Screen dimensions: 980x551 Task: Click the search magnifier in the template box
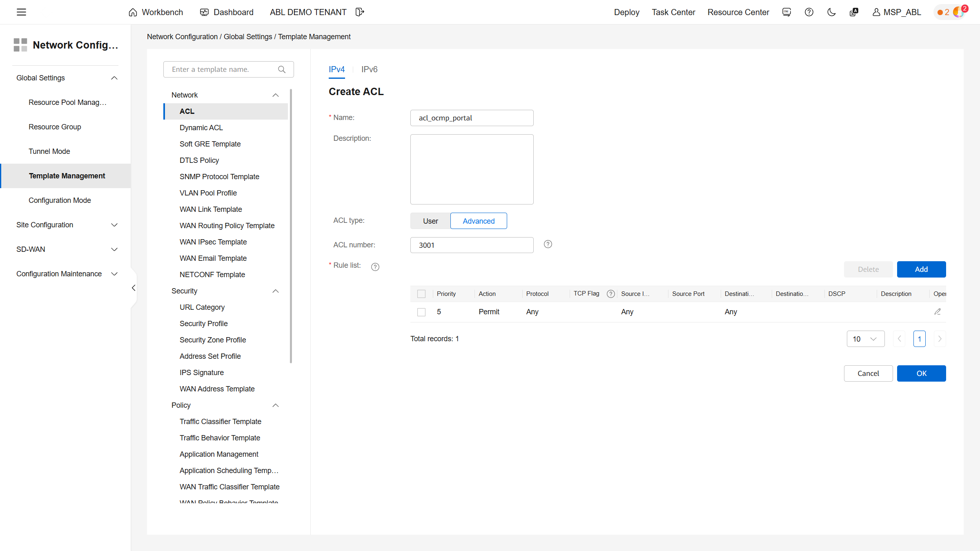282,69
